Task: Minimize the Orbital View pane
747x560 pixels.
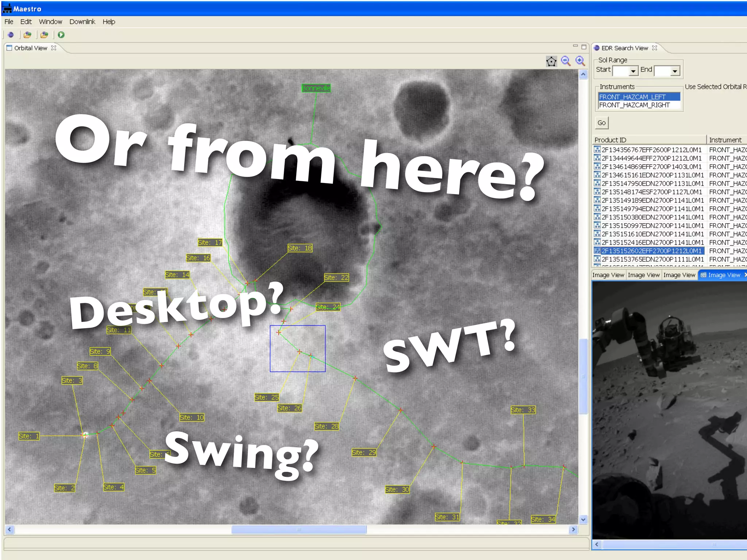Action: point(575,46)
